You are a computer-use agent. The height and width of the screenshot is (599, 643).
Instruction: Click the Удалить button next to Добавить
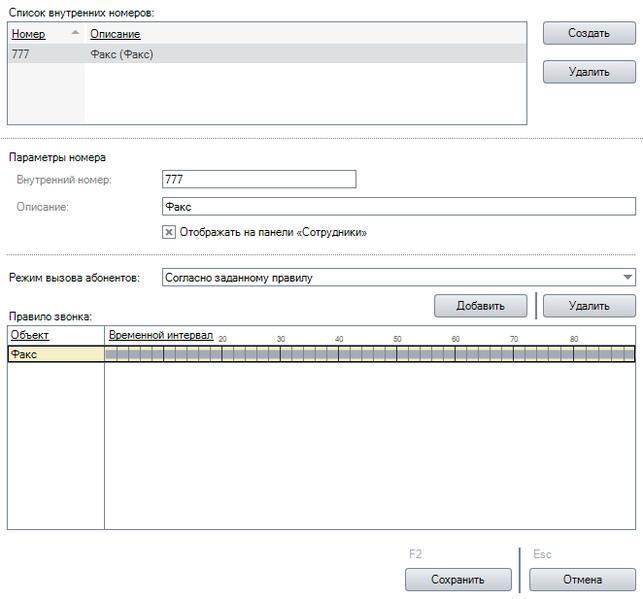pyautogui.click(x=589, y=306)
